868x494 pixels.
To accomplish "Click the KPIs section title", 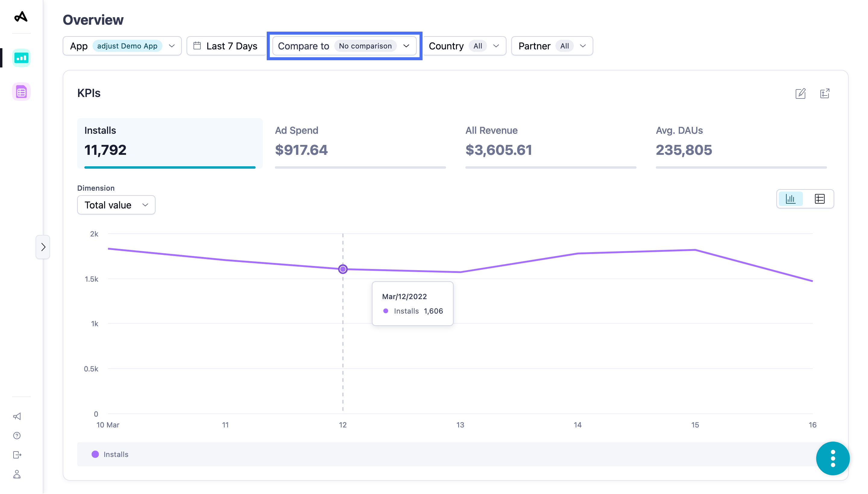I will click(89, 93).
